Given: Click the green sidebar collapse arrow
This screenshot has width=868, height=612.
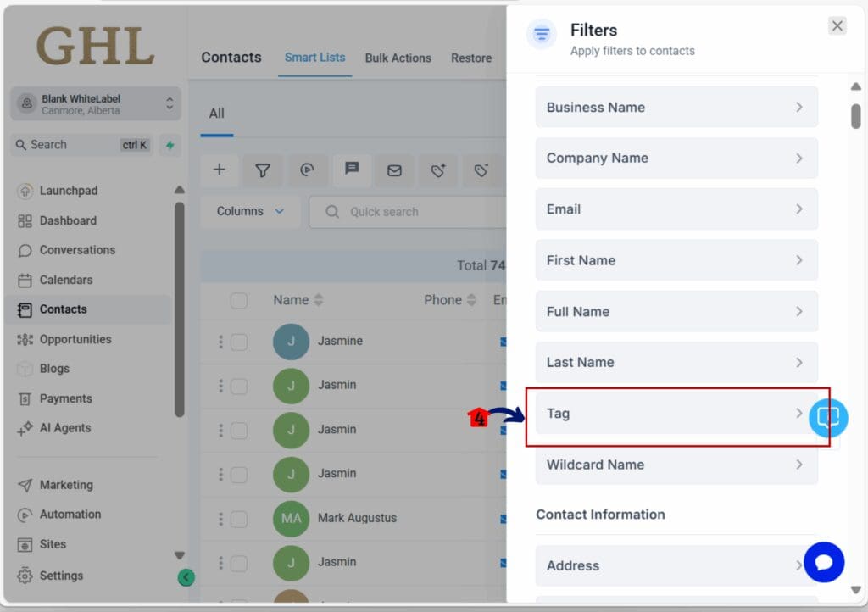Looking at the screenshot, I should [186, 577].
